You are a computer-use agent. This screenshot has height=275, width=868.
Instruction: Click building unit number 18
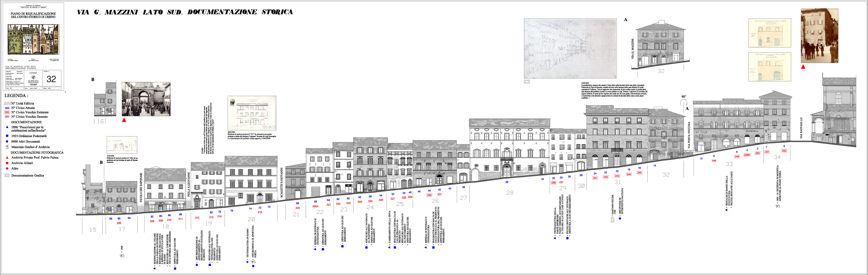tap(166, 226)
